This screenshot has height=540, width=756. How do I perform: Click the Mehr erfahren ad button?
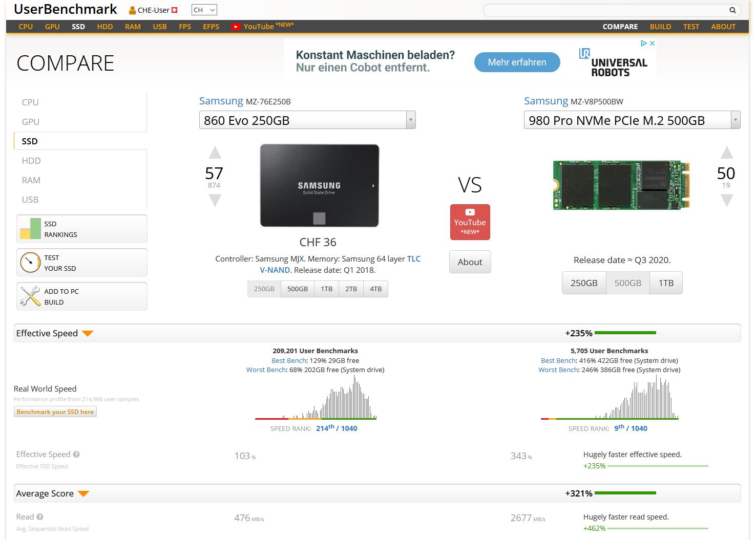point(517,62)
